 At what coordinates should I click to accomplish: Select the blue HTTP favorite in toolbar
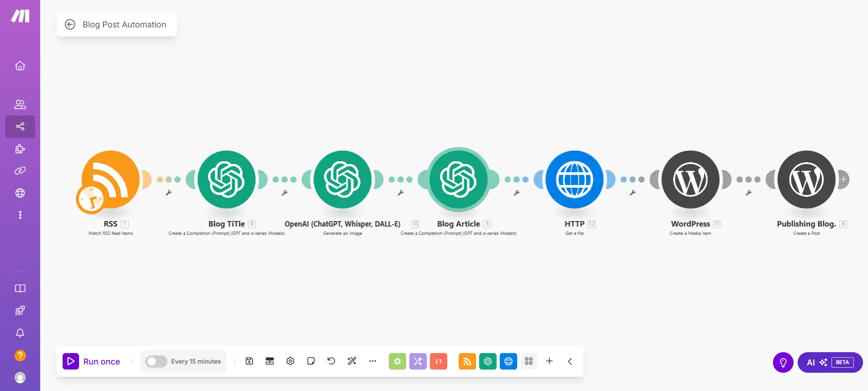pyautogui.click(x=508, y=361)
